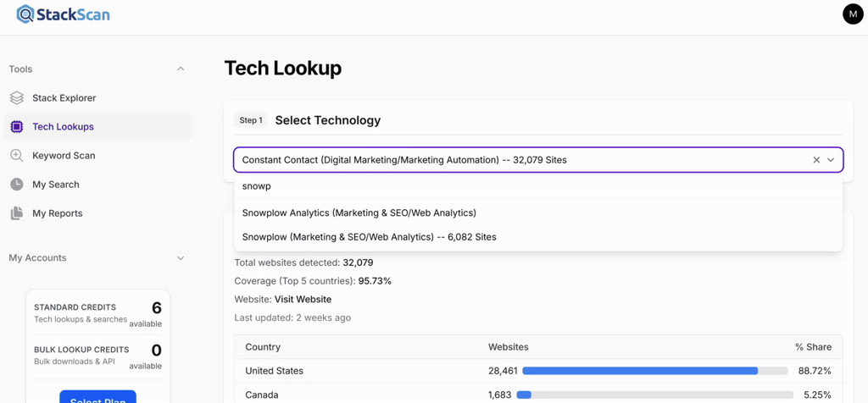The image size is (868, 403).
Task: Click the United States row label
Action: 274,371
